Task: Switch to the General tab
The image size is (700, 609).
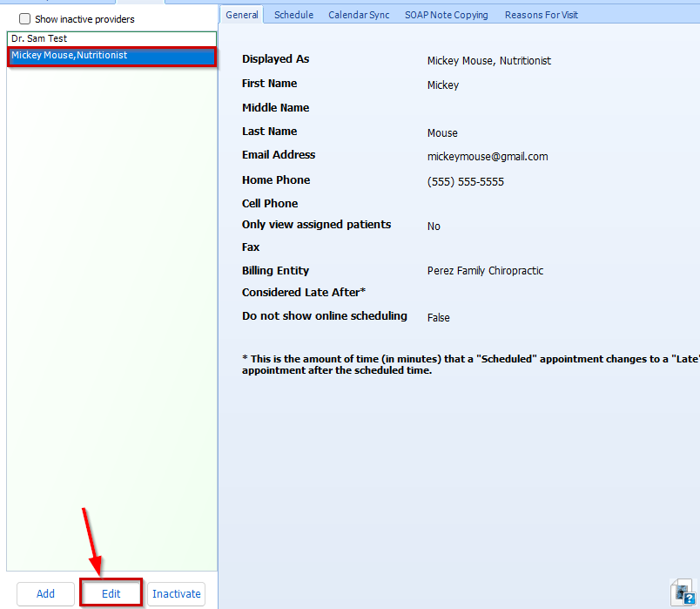Action: pyautogui.click(x=242, y=15)
